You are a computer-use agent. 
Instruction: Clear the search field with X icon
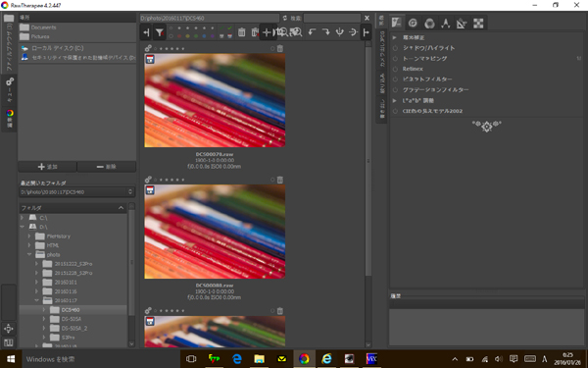[367, 18]
